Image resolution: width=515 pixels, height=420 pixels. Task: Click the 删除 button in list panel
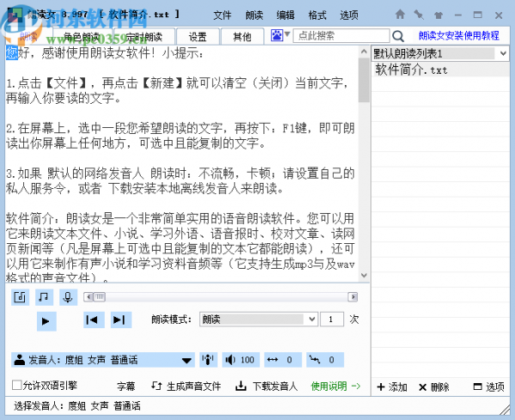[433, 387]
